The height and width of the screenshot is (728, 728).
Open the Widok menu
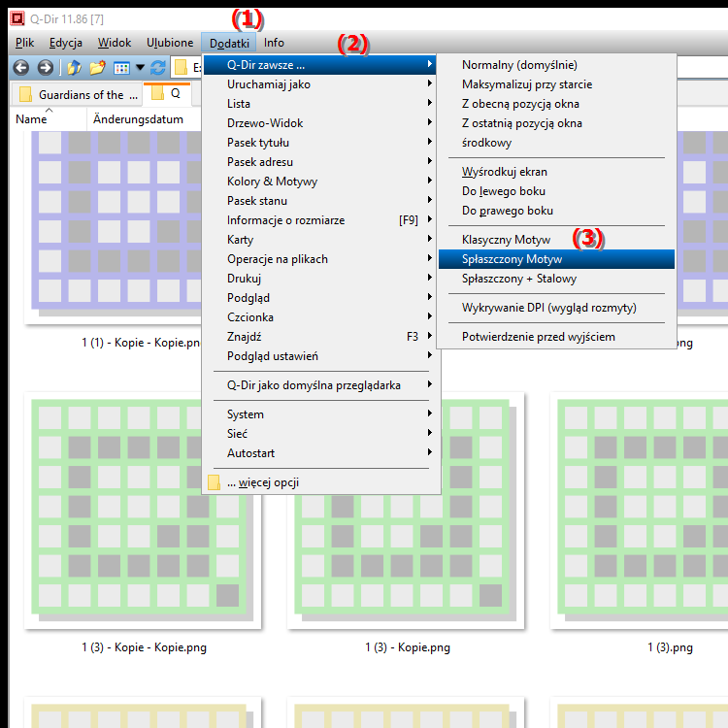tap(115, 43)
